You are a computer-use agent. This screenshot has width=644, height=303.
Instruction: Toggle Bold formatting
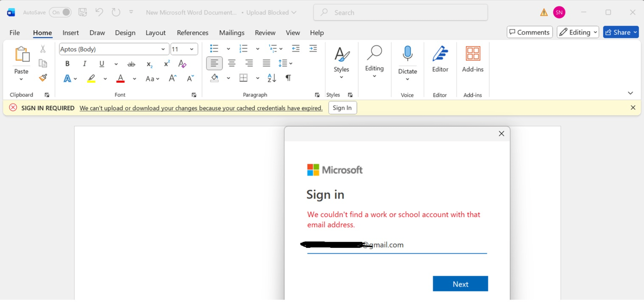[x=67, y=64]
